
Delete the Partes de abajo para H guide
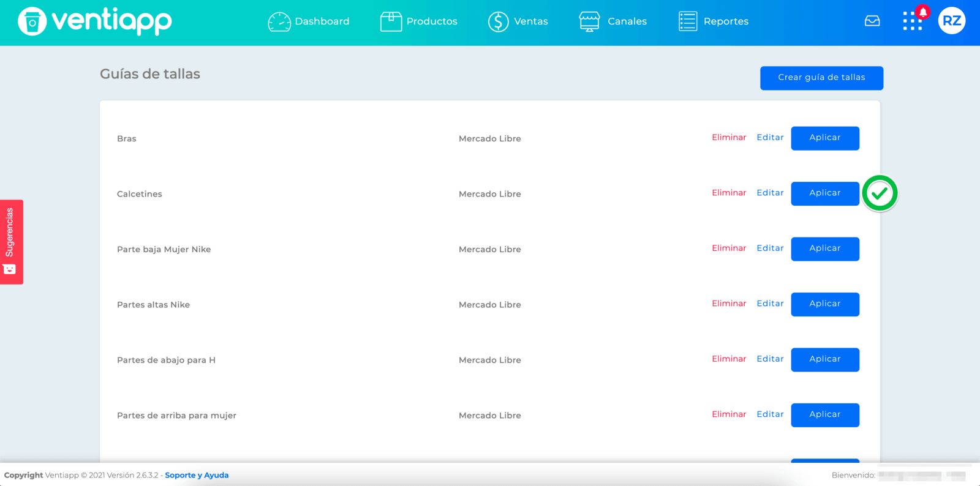(x=729, y=359)
